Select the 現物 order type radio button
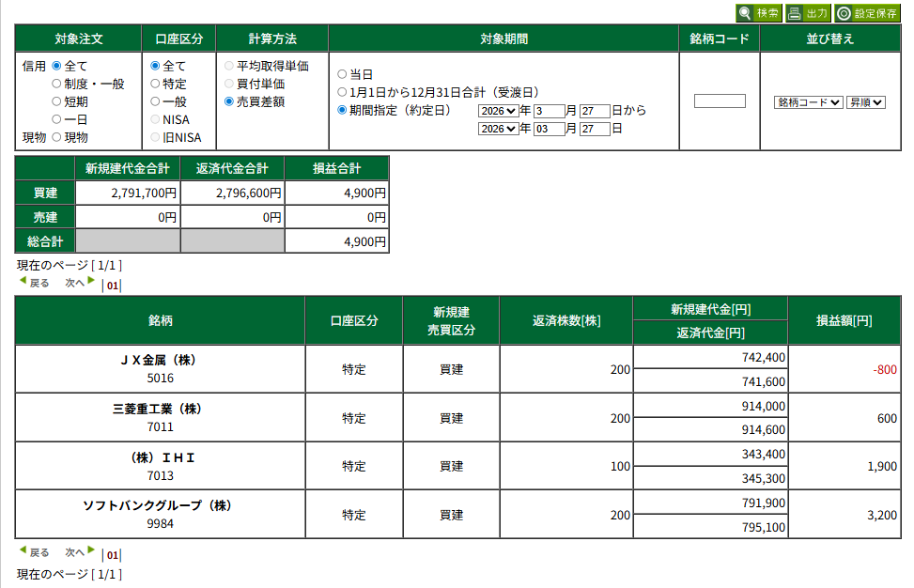 pos(57,137)
